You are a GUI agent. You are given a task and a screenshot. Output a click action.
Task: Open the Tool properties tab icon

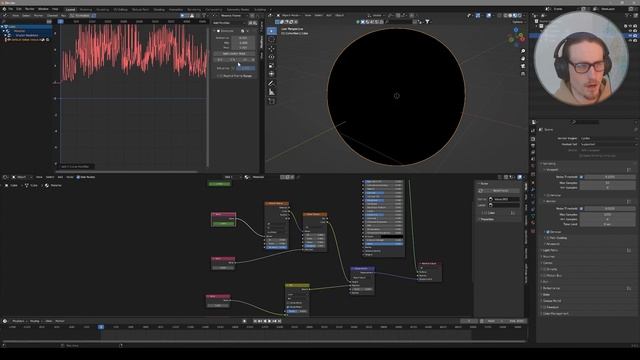[533, 131]
